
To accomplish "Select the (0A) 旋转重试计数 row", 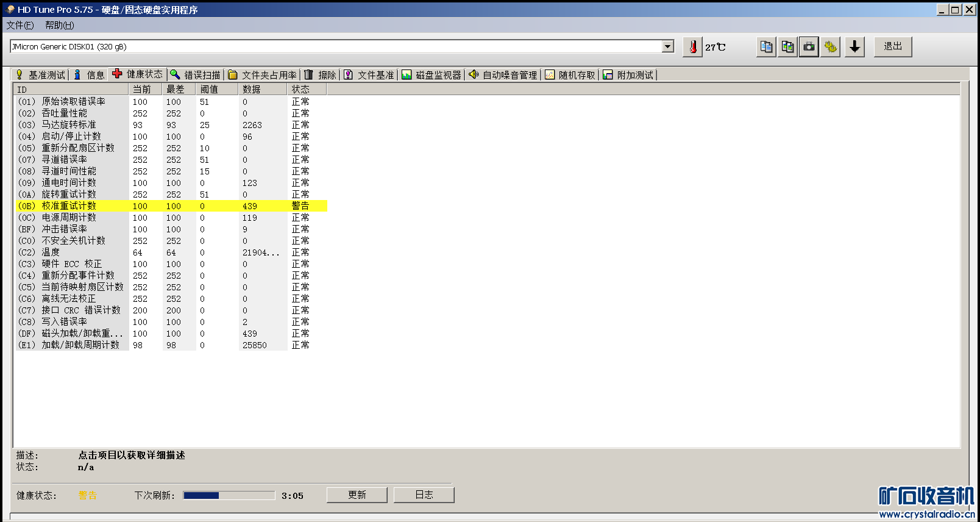I will [x=171, y=195].
